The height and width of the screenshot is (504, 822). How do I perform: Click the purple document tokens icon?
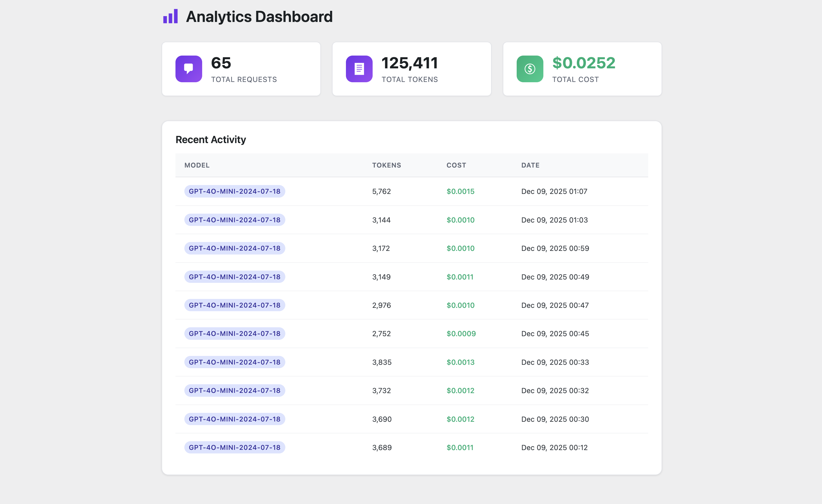pyautogui.click(x=359, y=69)
